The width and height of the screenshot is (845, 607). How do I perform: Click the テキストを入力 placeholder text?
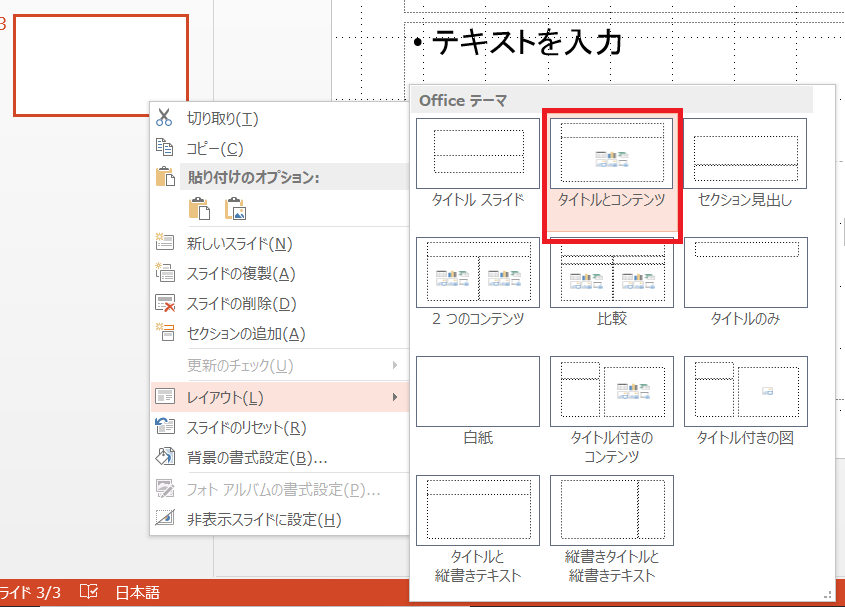coord(527,42)
